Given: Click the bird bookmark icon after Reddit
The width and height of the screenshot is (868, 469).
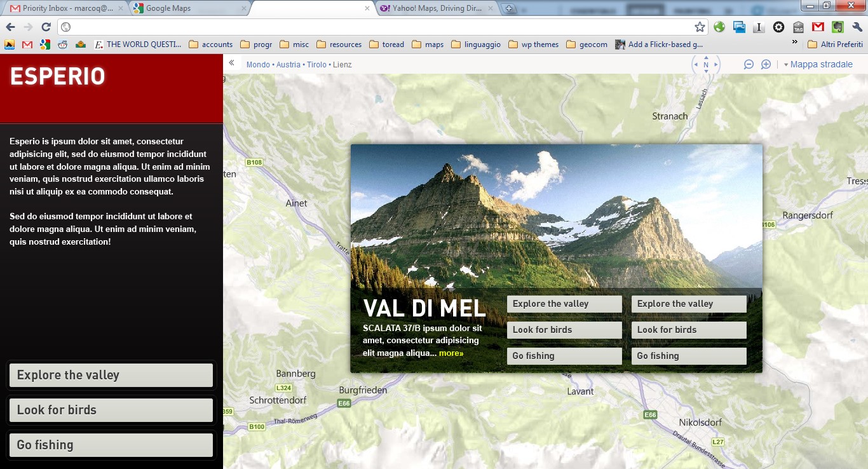Looking at the screenshot, I should (80, 44).
